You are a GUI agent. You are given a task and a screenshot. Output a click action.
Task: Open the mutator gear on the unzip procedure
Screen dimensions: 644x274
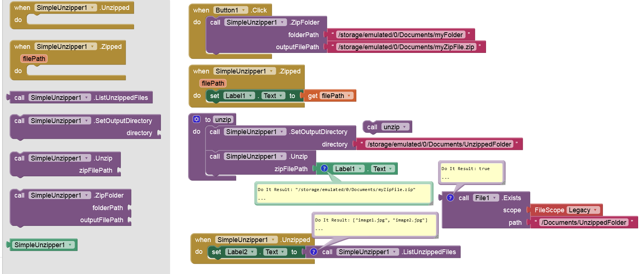tap(197, 119)
